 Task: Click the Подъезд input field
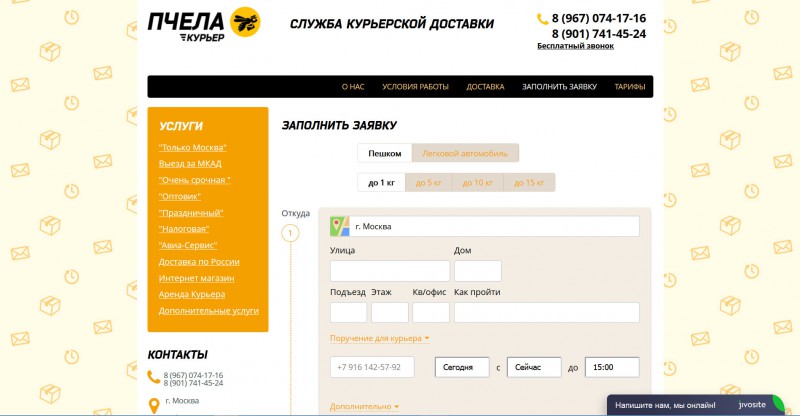[x=348, y=312]
